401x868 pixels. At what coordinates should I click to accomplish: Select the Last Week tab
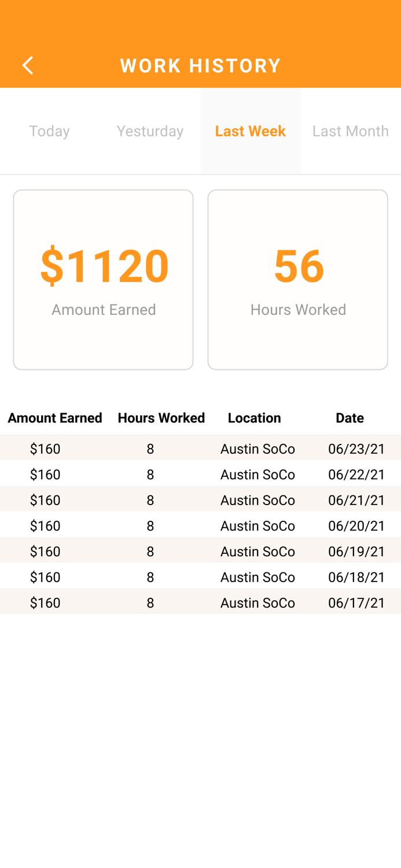click(250, 131)
